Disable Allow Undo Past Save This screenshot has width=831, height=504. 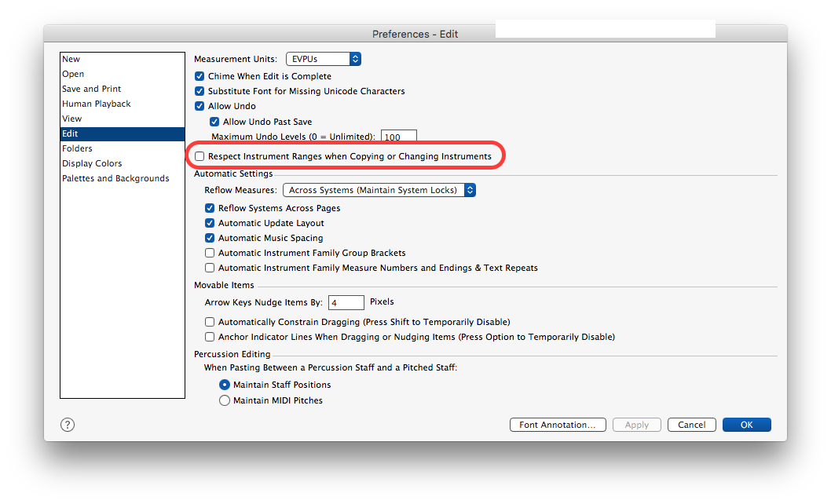point(214,122)
